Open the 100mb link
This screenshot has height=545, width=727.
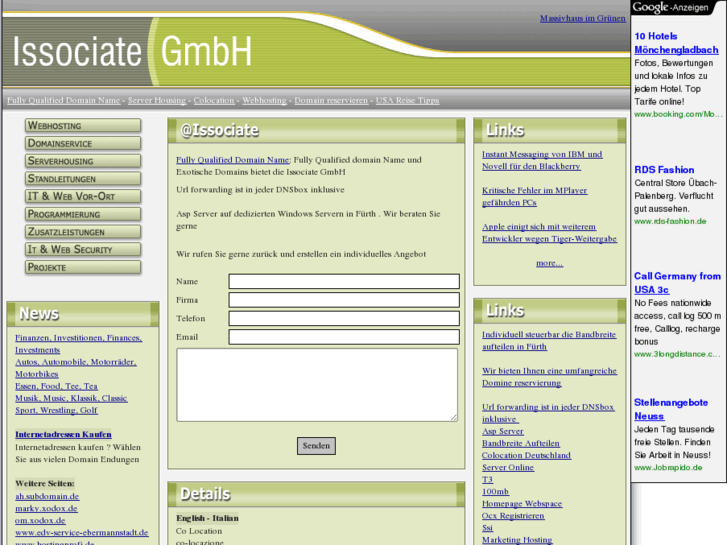tap(495, 492)
